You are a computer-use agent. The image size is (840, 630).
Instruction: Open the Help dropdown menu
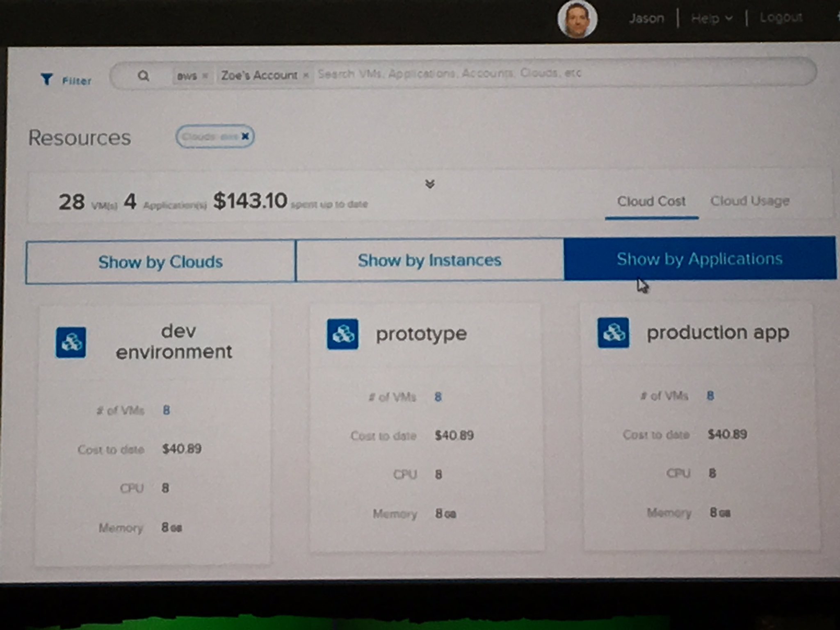point(711,18)
